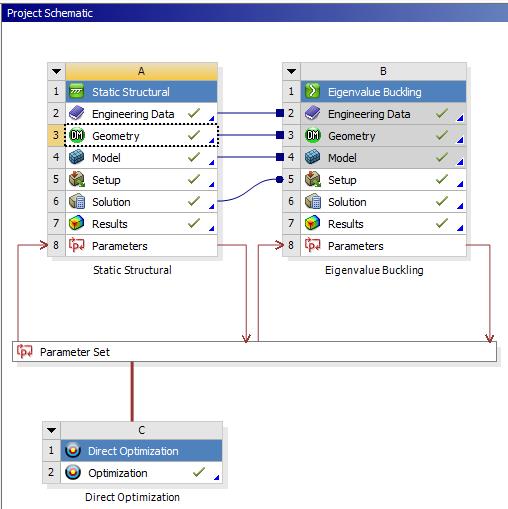Click the Parameter Set bar
The image size is (508, 509).
(x=254, y=351)
